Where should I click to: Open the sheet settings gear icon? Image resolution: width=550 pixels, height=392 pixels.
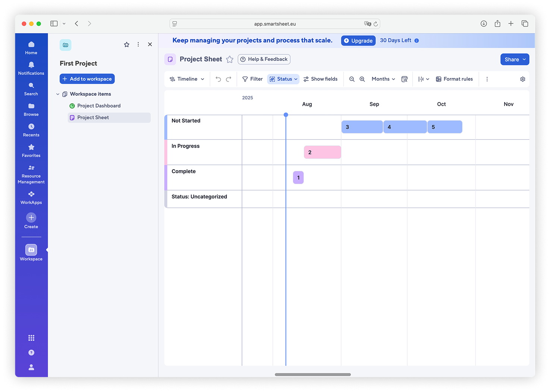522,79
